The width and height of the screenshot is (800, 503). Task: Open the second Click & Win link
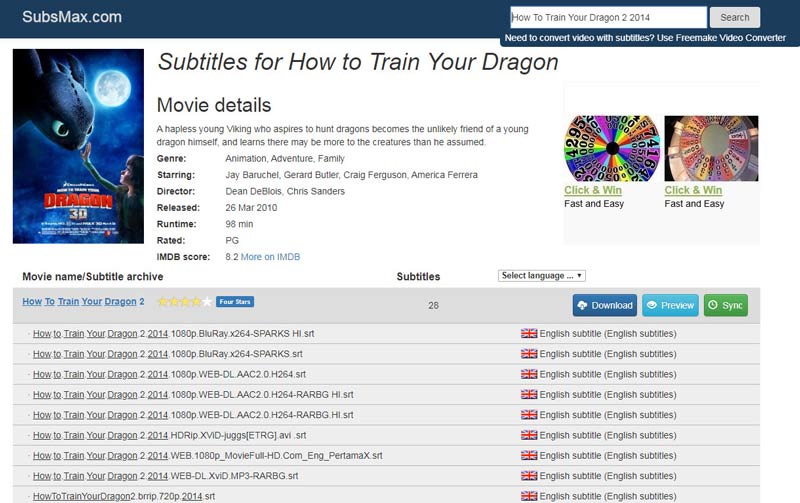[693, 190]
